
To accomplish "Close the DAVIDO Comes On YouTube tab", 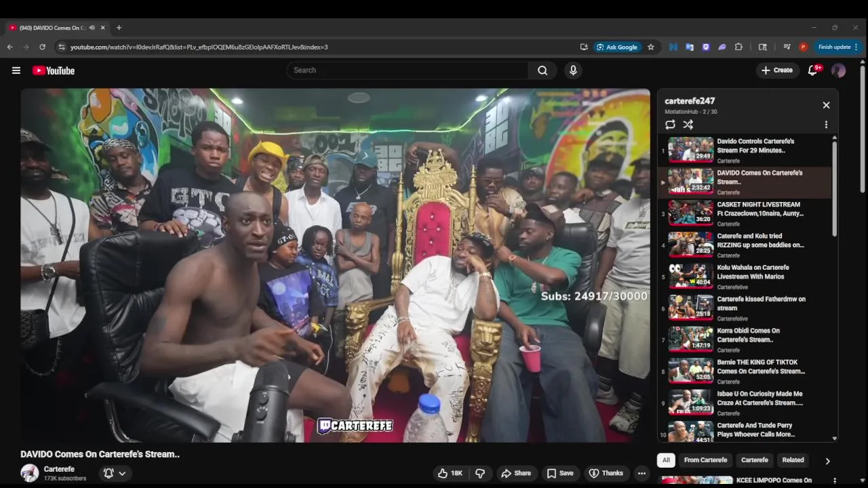I will (x=103, y=28).
